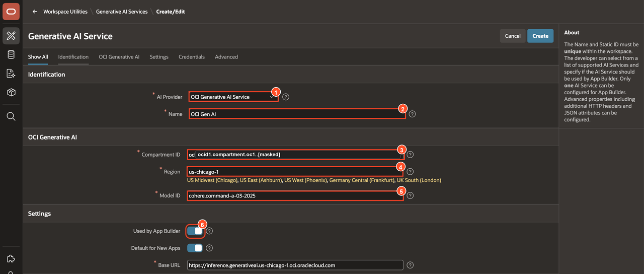
Task: Open the Oracle APEX home logo
Action: click(x=11, y=11)
